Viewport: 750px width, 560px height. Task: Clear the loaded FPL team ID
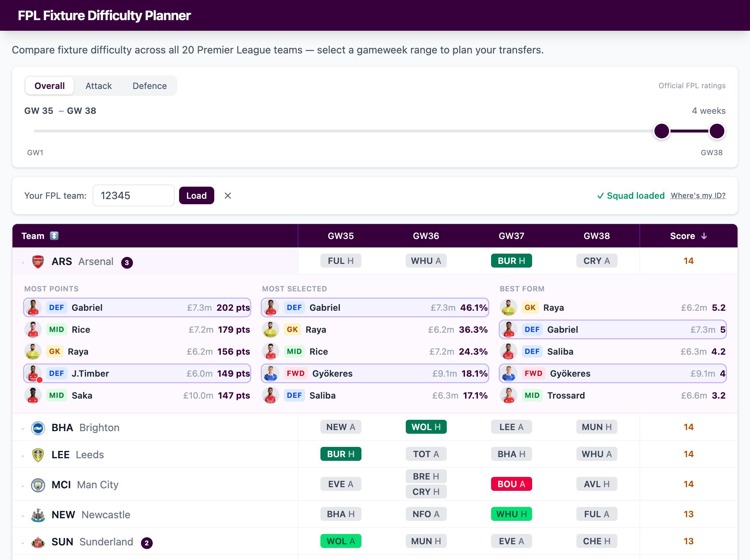(x=228, y=196)
